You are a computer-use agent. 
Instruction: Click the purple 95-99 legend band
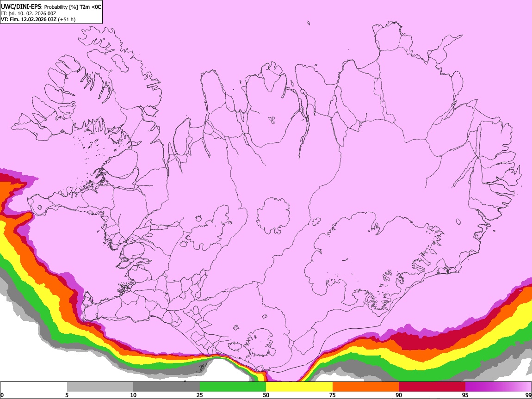coord(498,387)
